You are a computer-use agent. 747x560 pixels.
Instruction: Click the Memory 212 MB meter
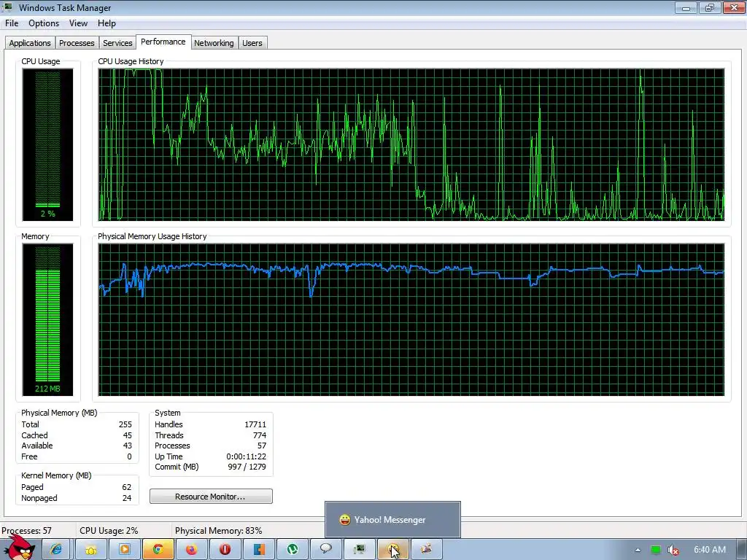click(x=47, y=319)
